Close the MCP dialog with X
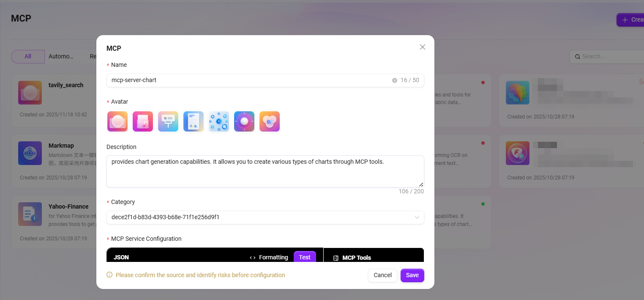 point(422,47)
